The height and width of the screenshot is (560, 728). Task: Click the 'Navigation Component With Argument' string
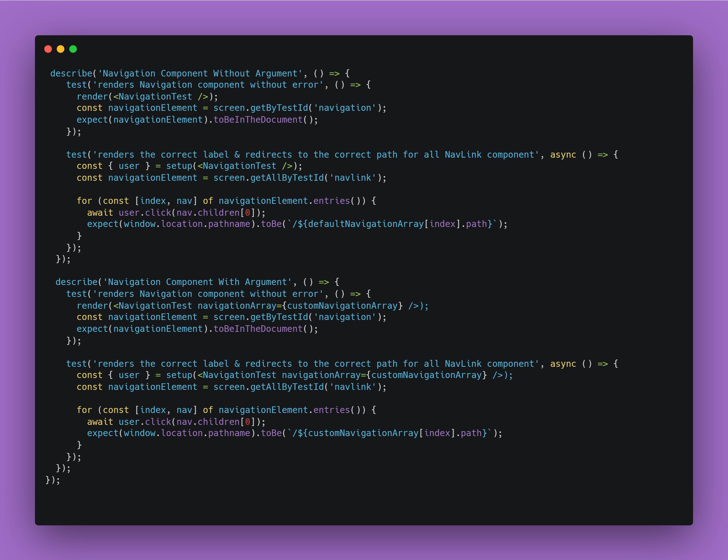(197, 282)
